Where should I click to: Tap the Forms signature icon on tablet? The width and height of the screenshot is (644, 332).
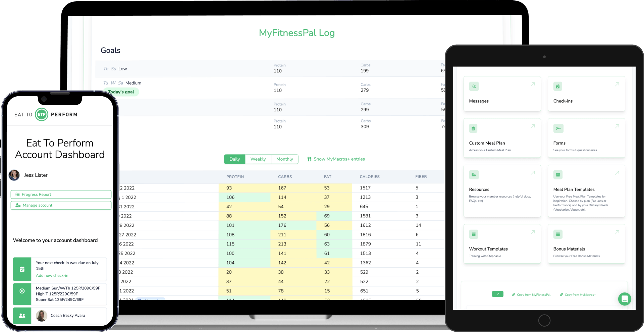coord(558,128)
